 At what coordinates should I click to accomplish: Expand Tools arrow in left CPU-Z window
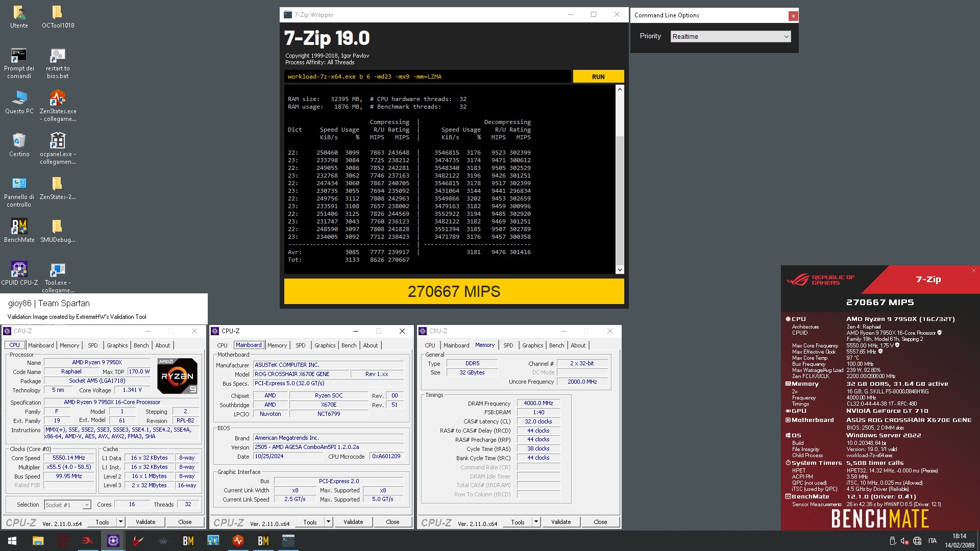point(120,522)
